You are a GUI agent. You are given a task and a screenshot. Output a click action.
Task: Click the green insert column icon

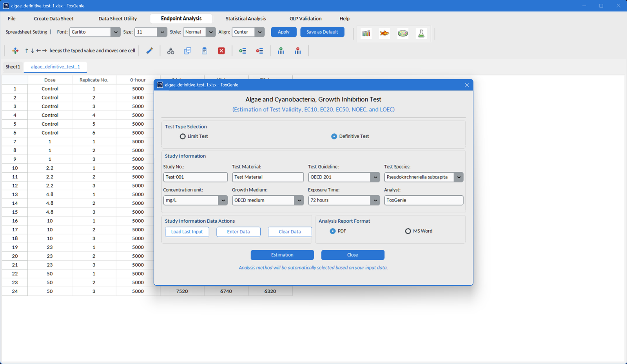click(281, 51)
